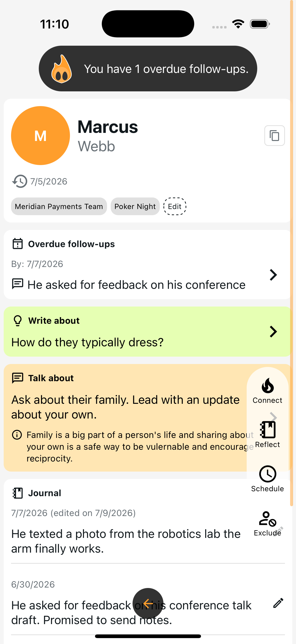Viewport: 296px width, 644px height.
Task: Open 'He asked for feedback on his conference' follow-up
Action: (x=137, y=285)
